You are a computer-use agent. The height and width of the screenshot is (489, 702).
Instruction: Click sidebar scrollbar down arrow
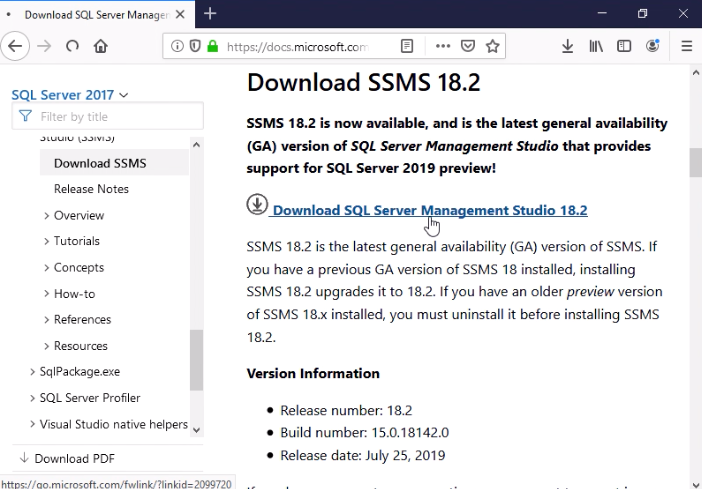tap(196, 430)
